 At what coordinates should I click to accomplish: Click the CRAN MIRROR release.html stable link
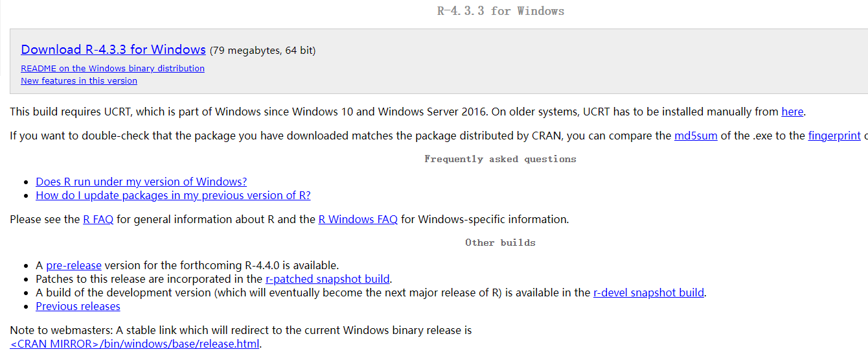(135, 344)
